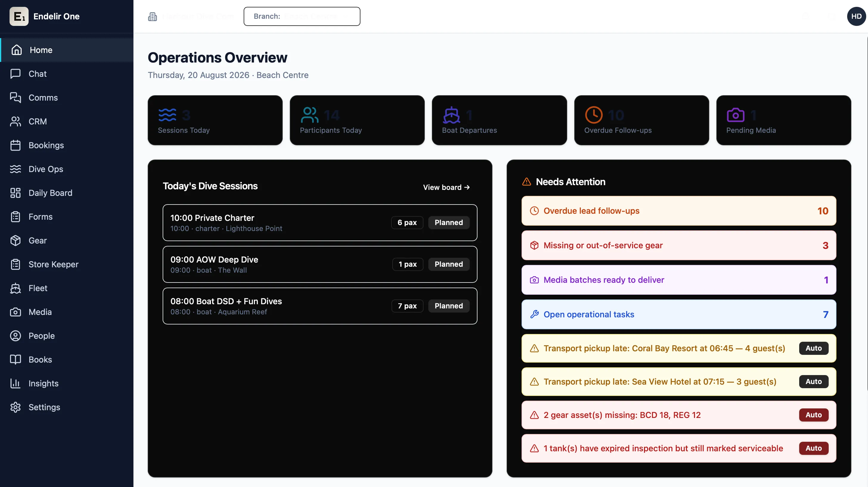Open Comms via its double-bubble icon
The height and width of the screenshot is (487, 868).
coord(15,98)
